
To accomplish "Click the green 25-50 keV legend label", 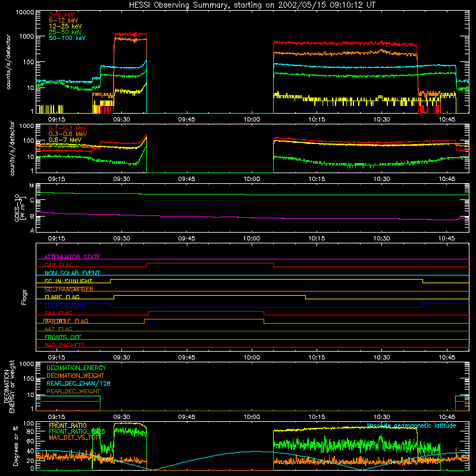I will [65, 32].
